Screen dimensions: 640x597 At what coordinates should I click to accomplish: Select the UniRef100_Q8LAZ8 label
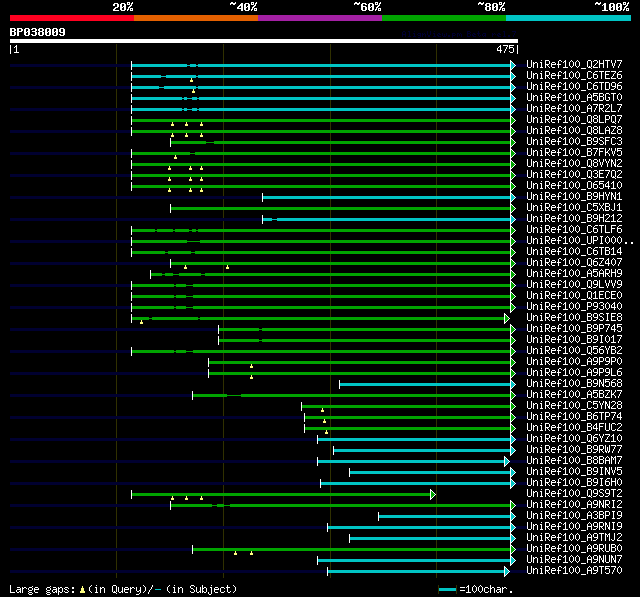(x=574, y=131)
